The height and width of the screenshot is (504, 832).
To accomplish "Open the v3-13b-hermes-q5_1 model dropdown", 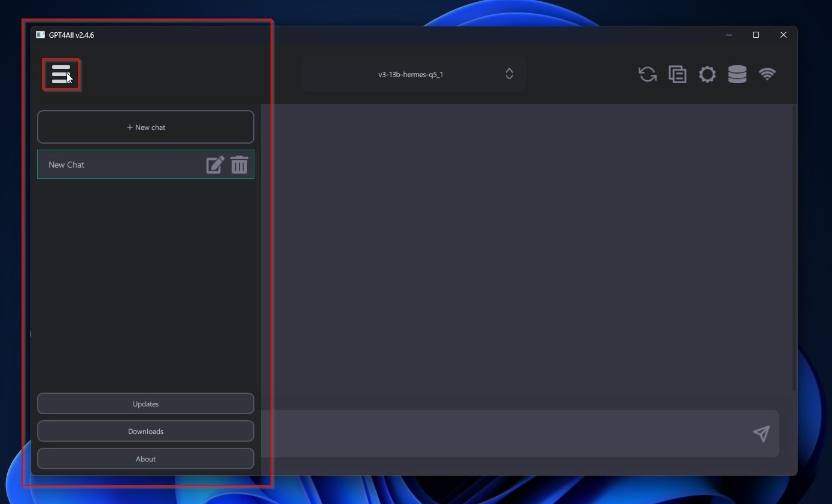I will 414,74.
